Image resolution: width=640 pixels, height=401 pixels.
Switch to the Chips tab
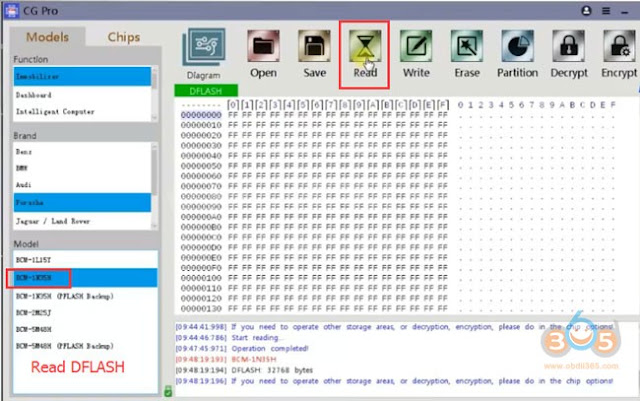tap(124, 37)
